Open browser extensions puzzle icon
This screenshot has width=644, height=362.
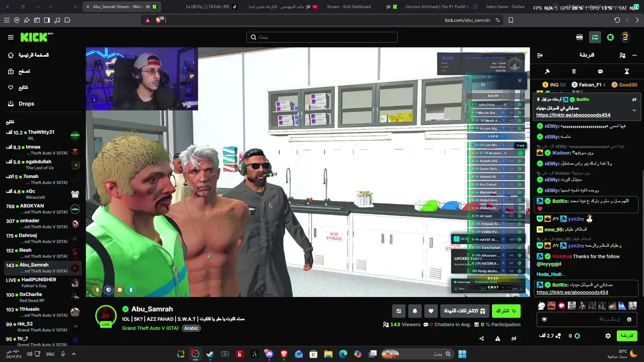pos(67,20)
